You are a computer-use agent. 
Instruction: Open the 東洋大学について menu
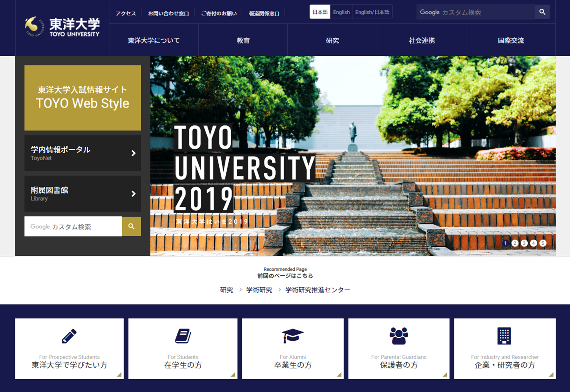click(154, 40)
